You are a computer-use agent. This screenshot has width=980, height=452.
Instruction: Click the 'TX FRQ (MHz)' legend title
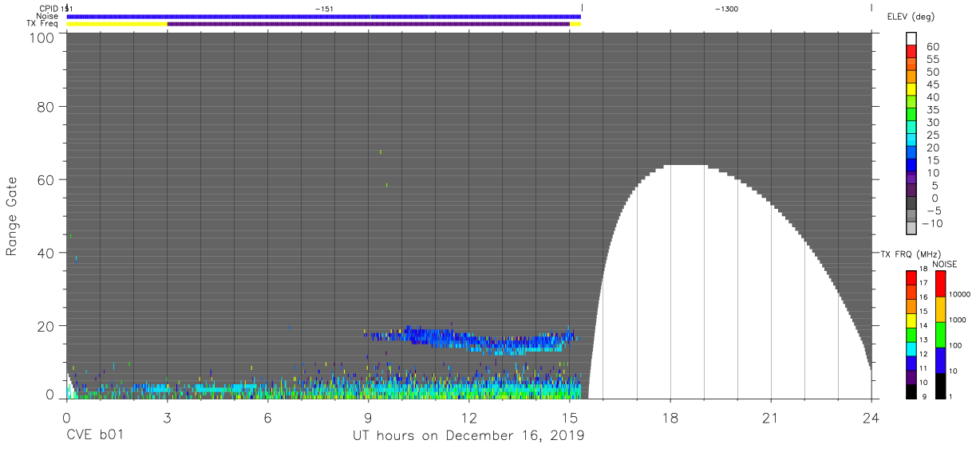click(909, 254)
